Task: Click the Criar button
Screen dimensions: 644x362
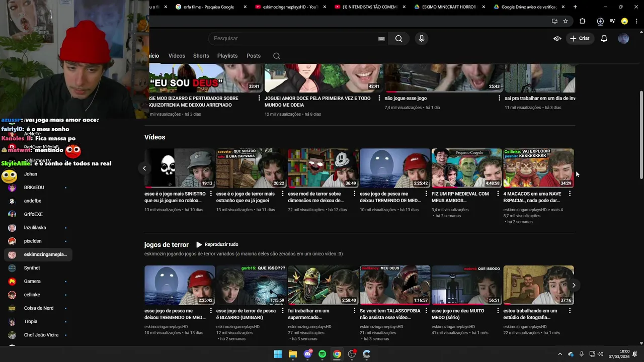Action: pyautogui.click(x=580, y=39)
